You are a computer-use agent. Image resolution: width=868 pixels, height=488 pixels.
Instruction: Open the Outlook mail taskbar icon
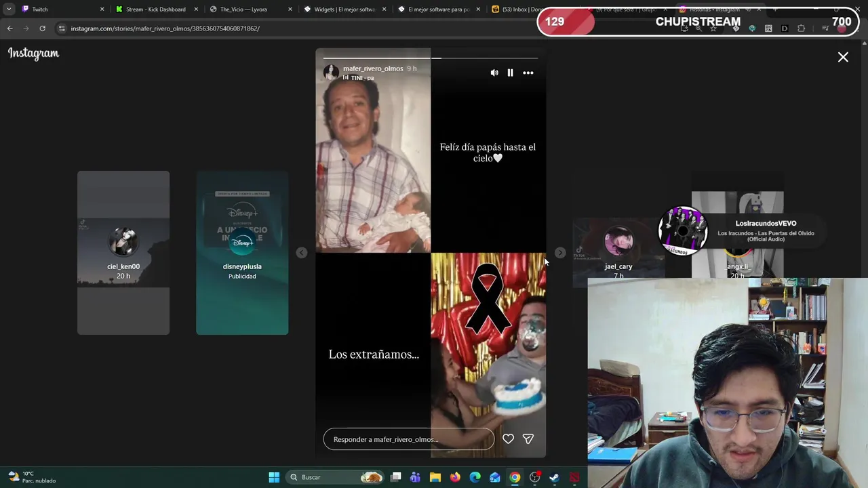(x=495, y=477)
